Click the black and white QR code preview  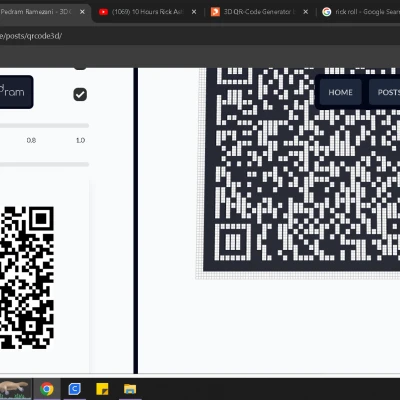[27, 277]
